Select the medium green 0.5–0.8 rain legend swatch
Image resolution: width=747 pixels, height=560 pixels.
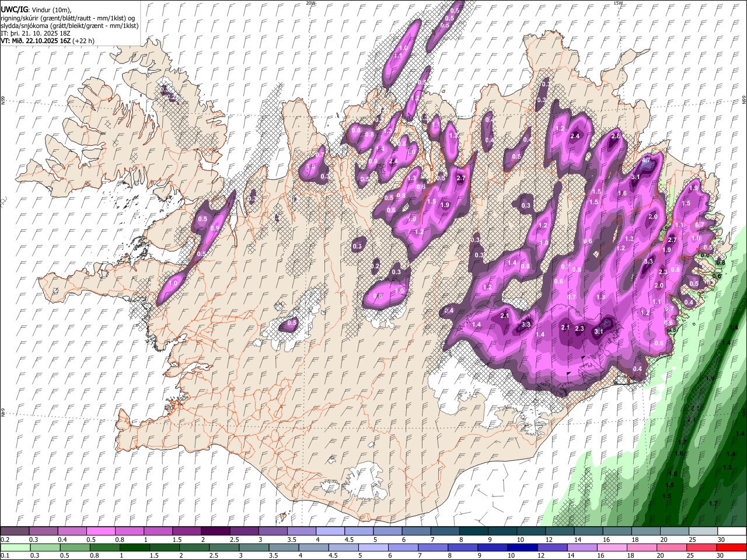75,547
